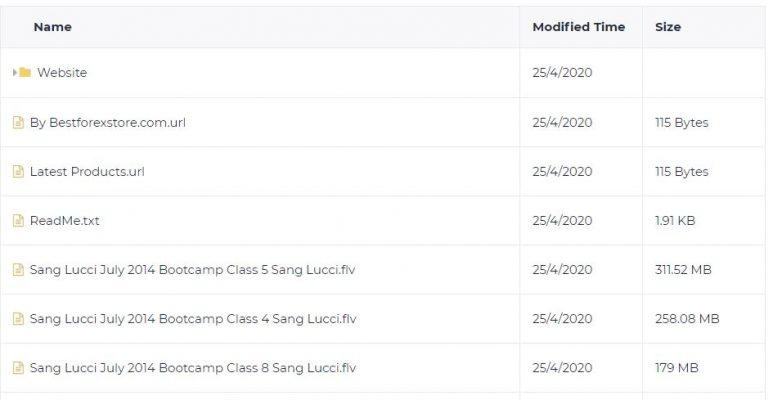Screen dimensions: 773x400
Task: Click the yellow Website folder icon
Action: [25, 73]
